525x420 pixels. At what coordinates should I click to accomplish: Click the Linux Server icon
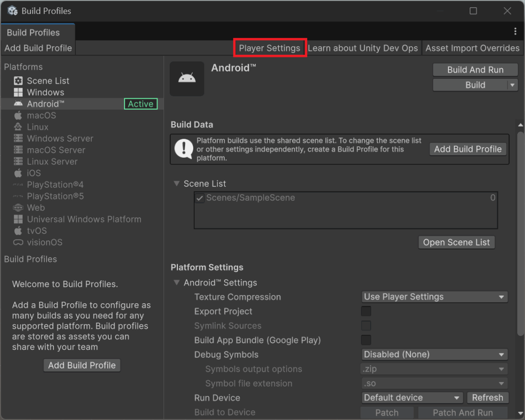tap(18, 161)
